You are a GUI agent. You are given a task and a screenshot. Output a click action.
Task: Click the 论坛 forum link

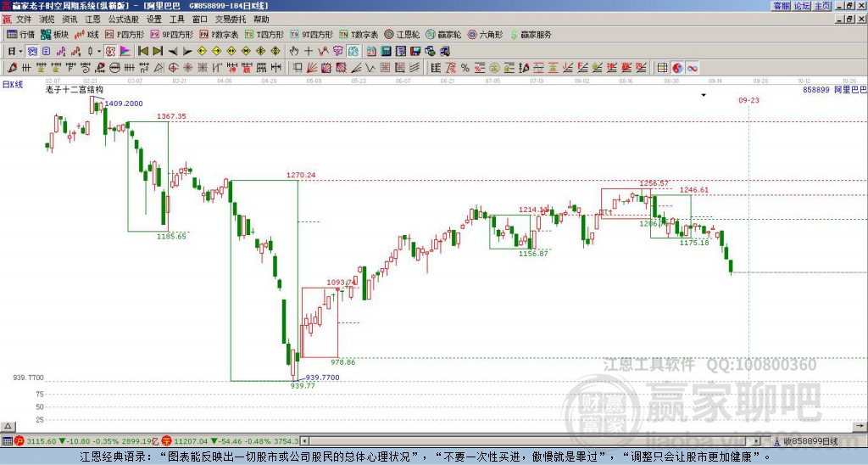802,6
